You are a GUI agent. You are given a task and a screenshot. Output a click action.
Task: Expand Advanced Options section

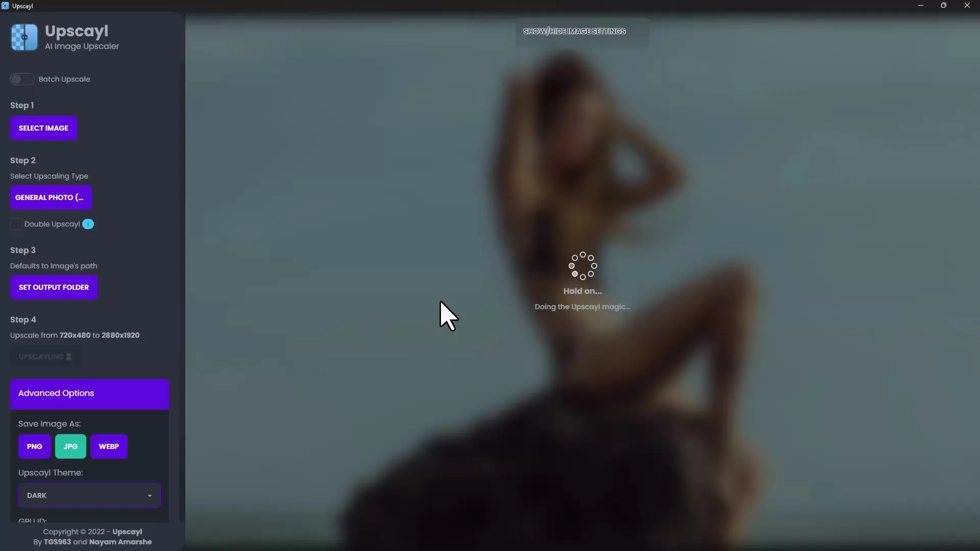[89, 393]
